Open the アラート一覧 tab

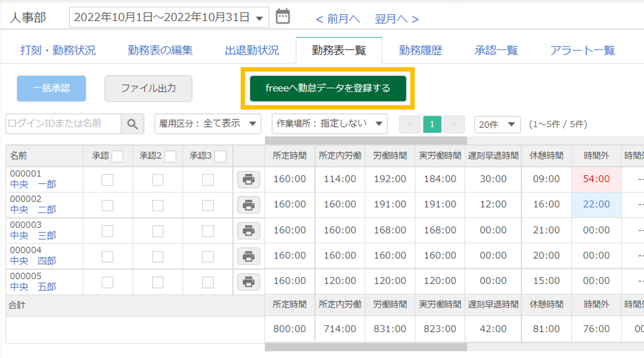click(582, 50)
